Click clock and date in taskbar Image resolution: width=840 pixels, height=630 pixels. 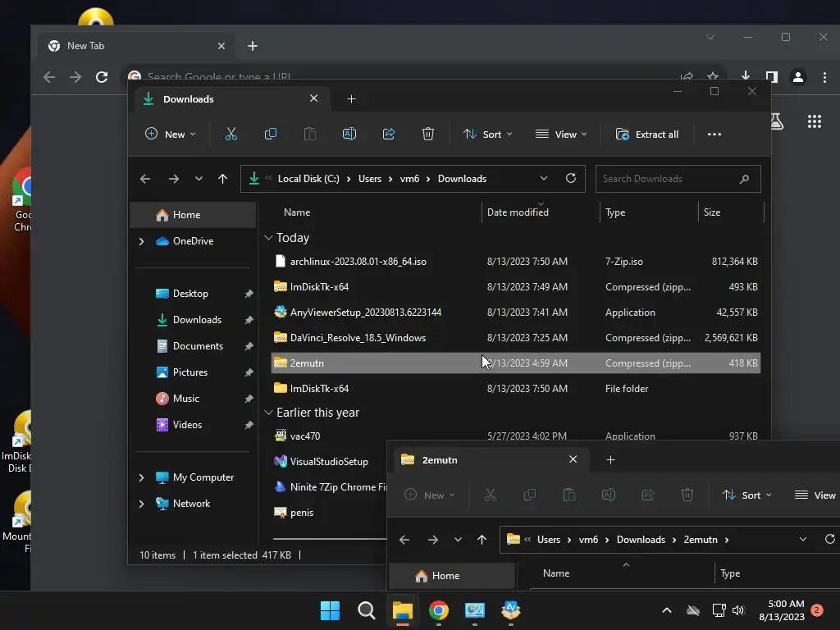coord(782,610)
